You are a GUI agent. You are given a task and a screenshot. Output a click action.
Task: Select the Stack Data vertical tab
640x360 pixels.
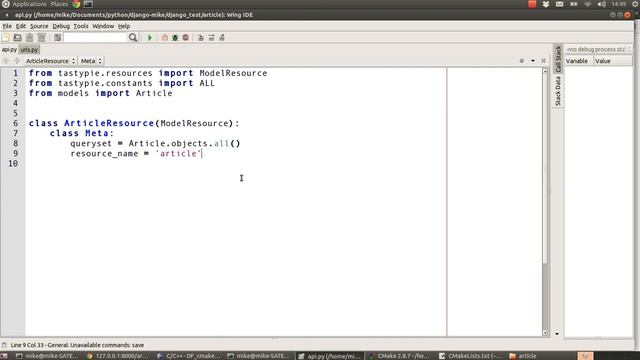click(558, 91)
